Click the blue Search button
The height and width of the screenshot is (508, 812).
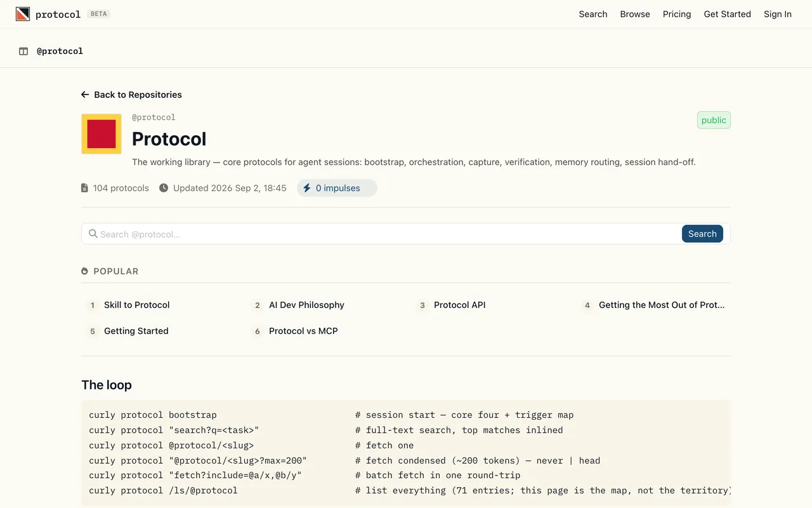point(702,234)
